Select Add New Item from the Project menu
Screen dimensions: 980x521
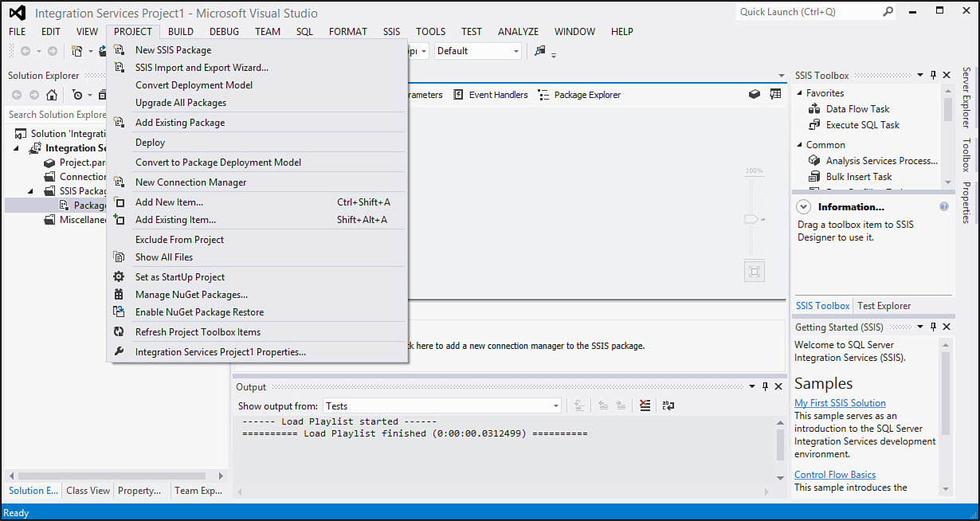(x=171, y=202)
